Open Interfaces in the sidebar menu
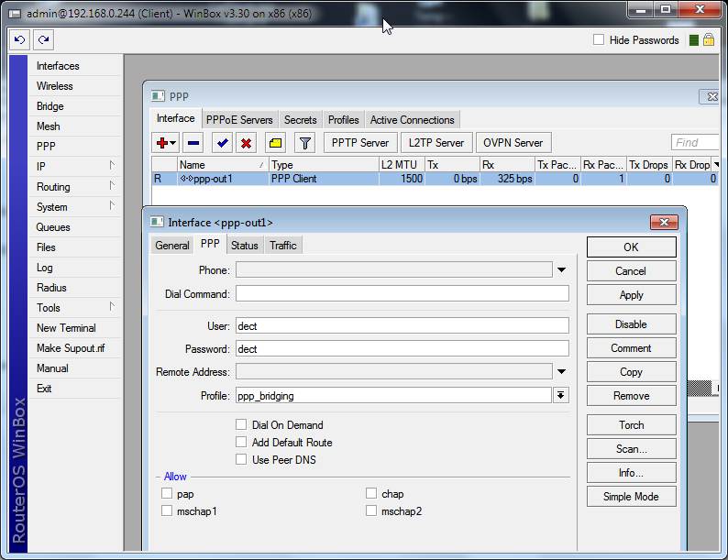The height and width of the screenshot is (560, 728). coord(74,66)
